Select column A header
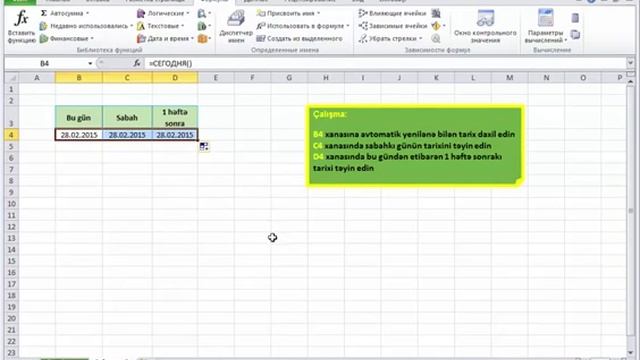 37,78
